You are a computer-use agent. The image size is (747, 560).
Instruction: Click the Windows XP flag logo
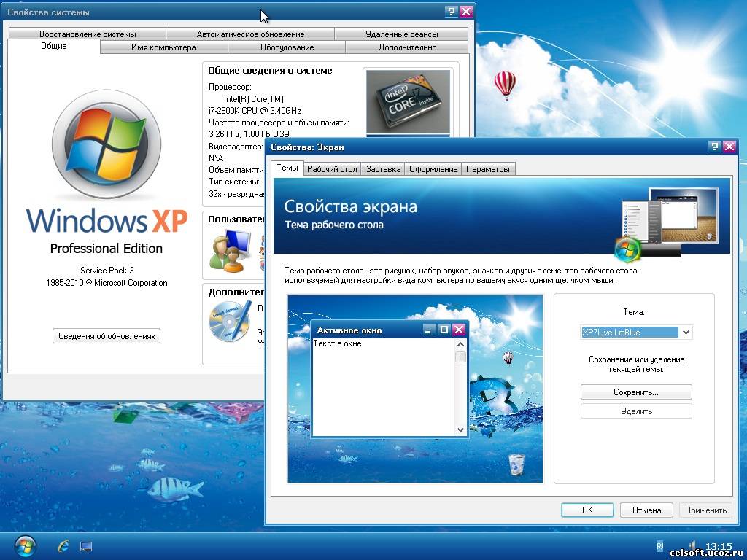(107, 144)
